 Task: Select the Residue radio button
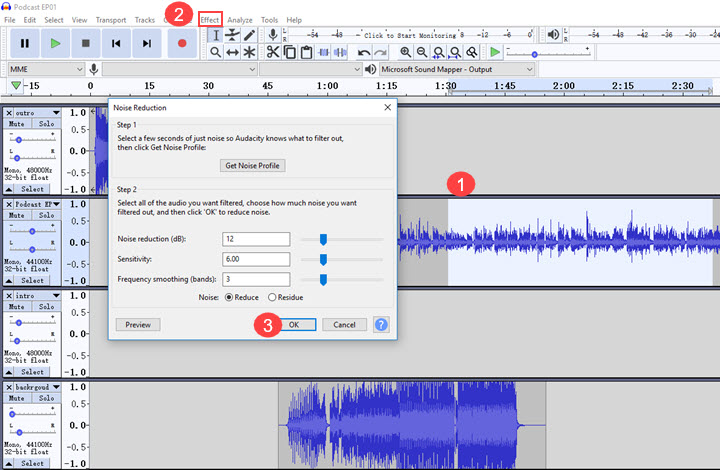273,297
